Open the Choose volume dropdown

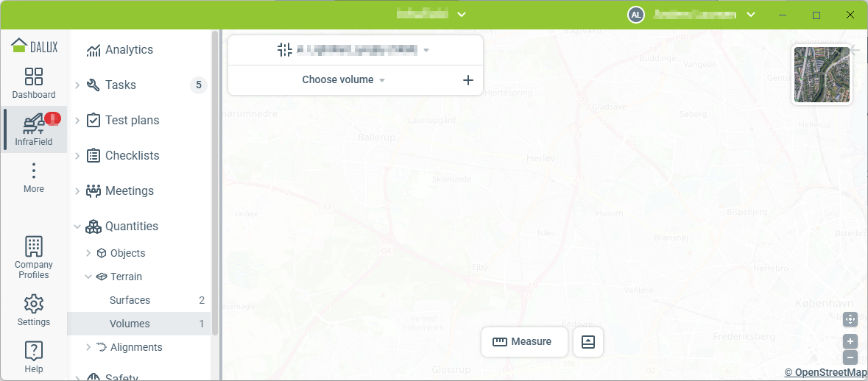click(344, 80)
